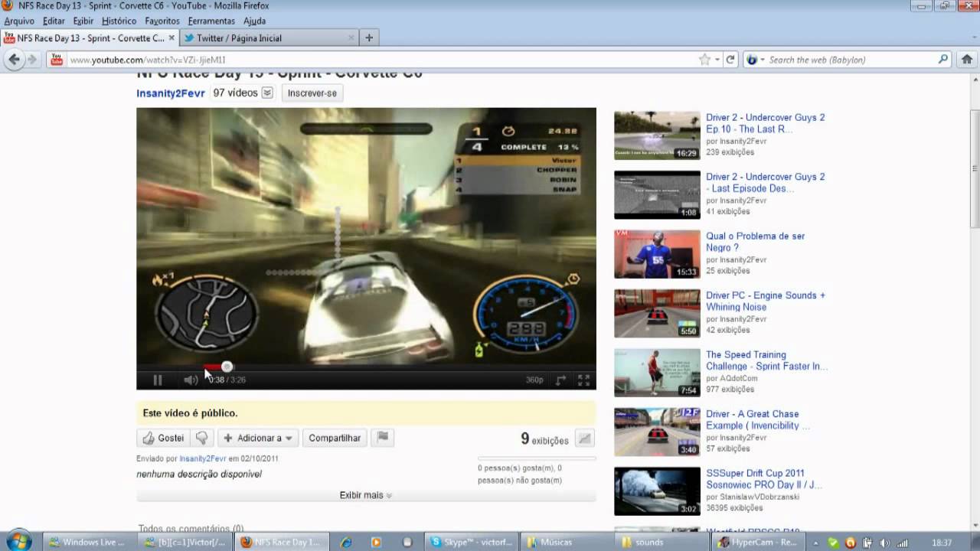The width and height of the screenshot is (980, 551).
Task: Click the 9 exibições view count
Action: (544, 439)
